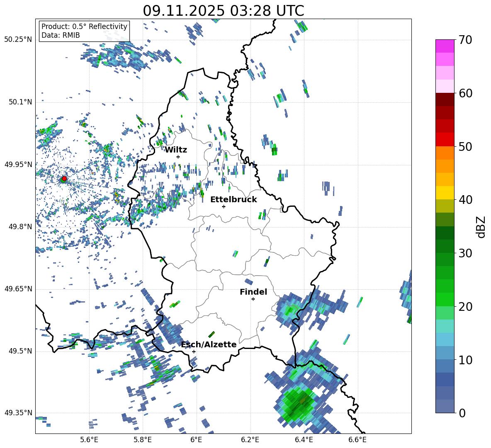Select the Findel city label
This screenshot has height=448, width=491.
[x=253, y=292]
